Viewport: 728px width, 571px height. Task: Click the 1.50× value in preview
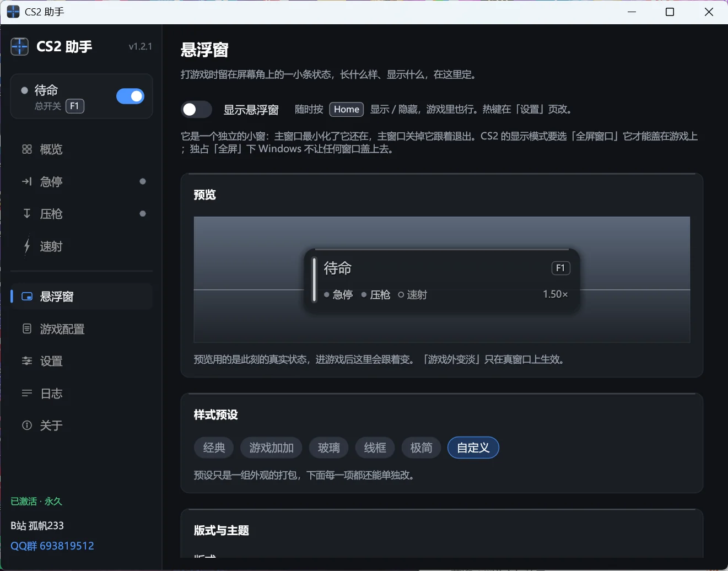pyautogui.click(x=556, y=294)
